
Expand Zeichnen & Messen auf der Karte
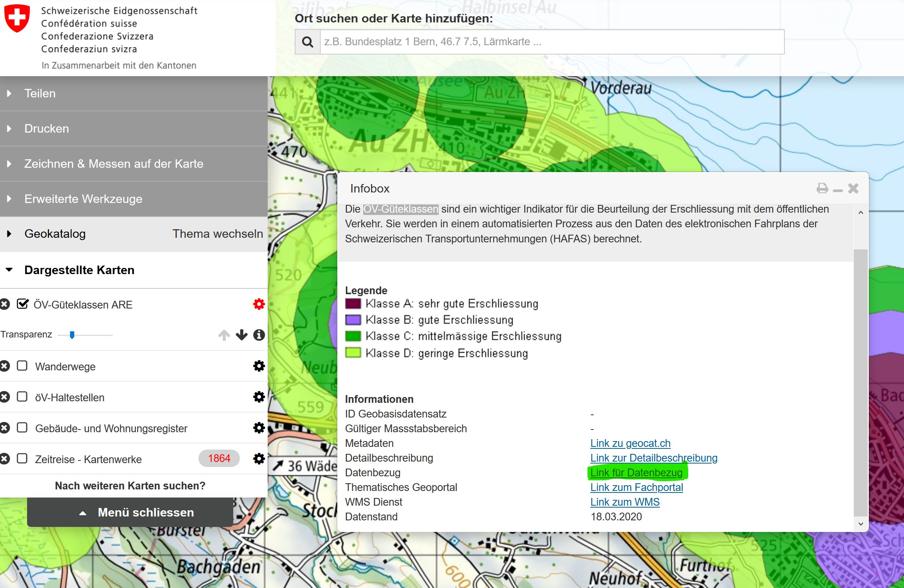tap(113, 164)
